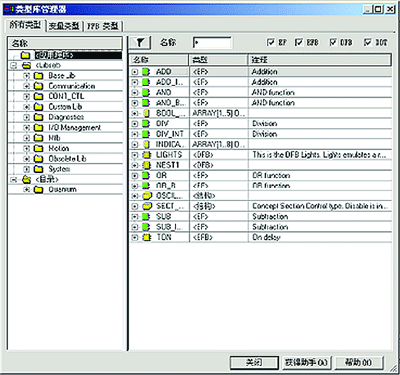Screen dimensions: 400x375
Task: Toggle the DFB checkbox
Action: click(x=333, y=42)
